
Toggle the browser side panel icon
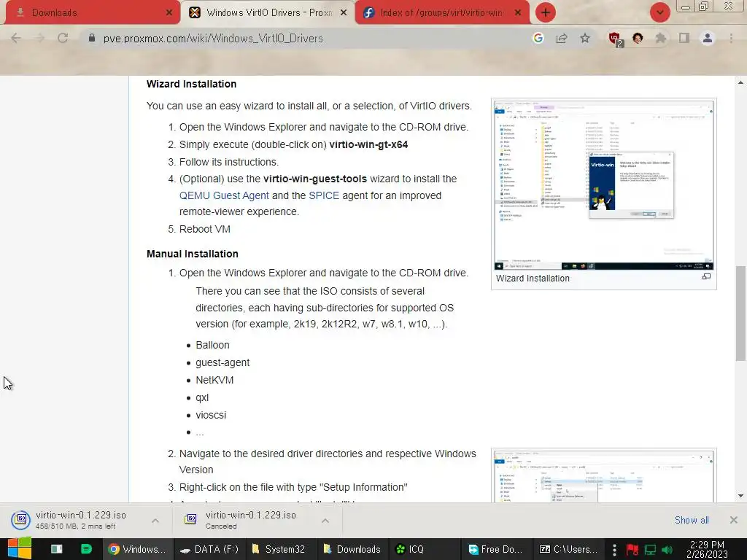[x=684, y=38]
